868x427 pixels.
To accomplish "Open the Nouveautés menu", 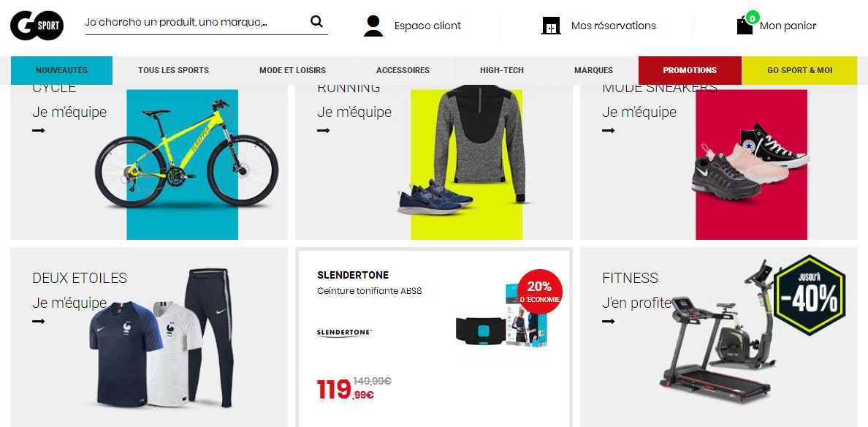I will (x=61, y=70).
